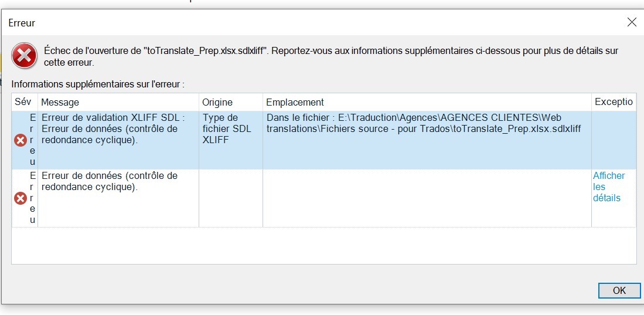Click 'Informations supplémentaires sur l'erreur' label
Image resolution: width=644 pixels, height=315 pixels.
98,84
